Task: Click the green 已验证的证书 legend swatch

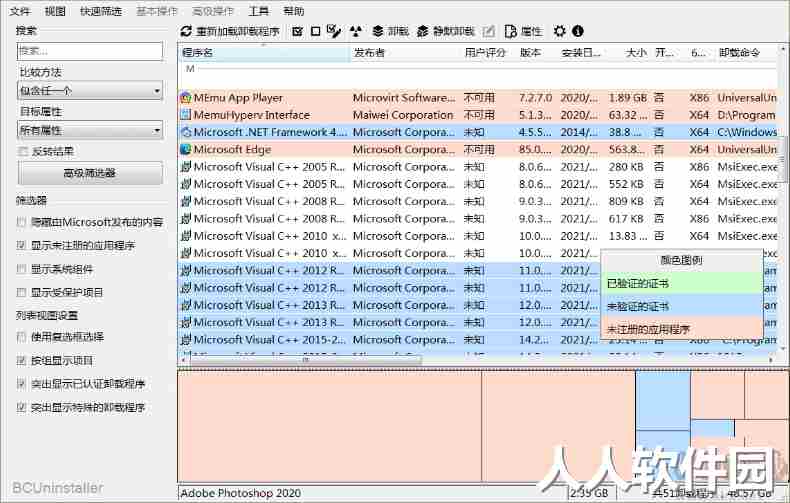Action: (682, 284)
